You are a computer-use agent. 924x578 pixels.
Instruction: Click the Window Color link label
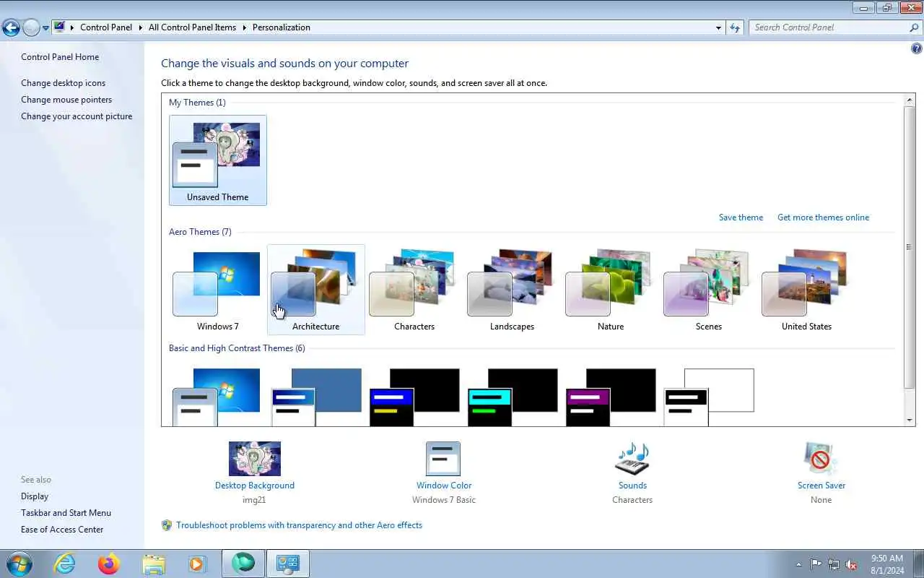[x=444, y=486]
